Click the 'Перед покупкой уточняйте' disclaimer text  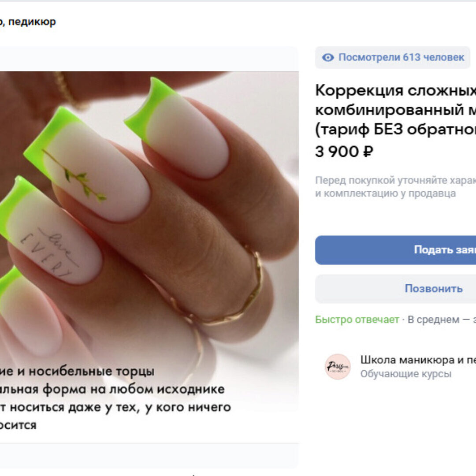[x=395, y=187]
